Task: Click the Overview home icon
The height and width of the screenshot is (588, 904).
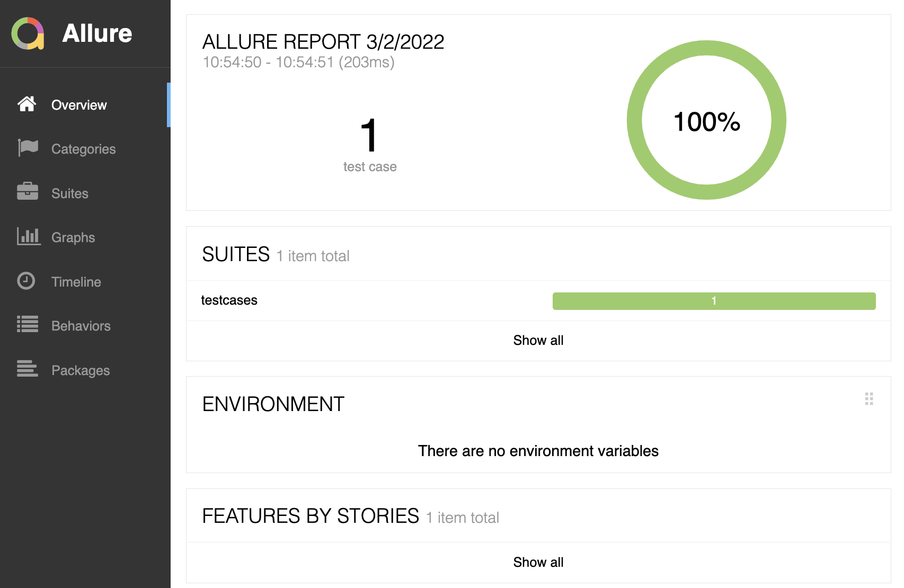Action: click(x=27, y=104)
